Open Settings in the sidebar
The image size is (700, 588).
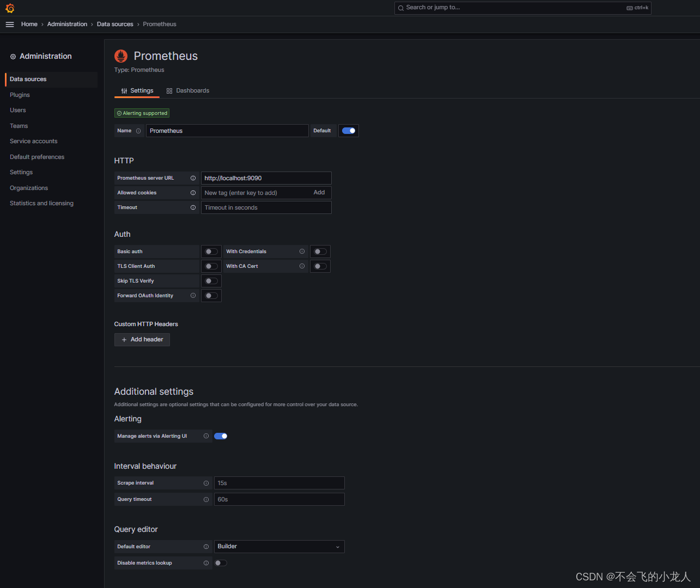point(21,173)
